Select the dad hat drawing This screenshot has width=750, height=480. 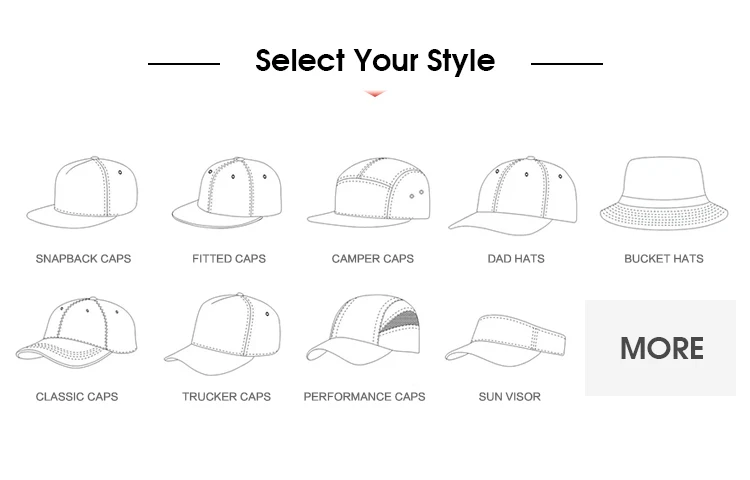513,196
